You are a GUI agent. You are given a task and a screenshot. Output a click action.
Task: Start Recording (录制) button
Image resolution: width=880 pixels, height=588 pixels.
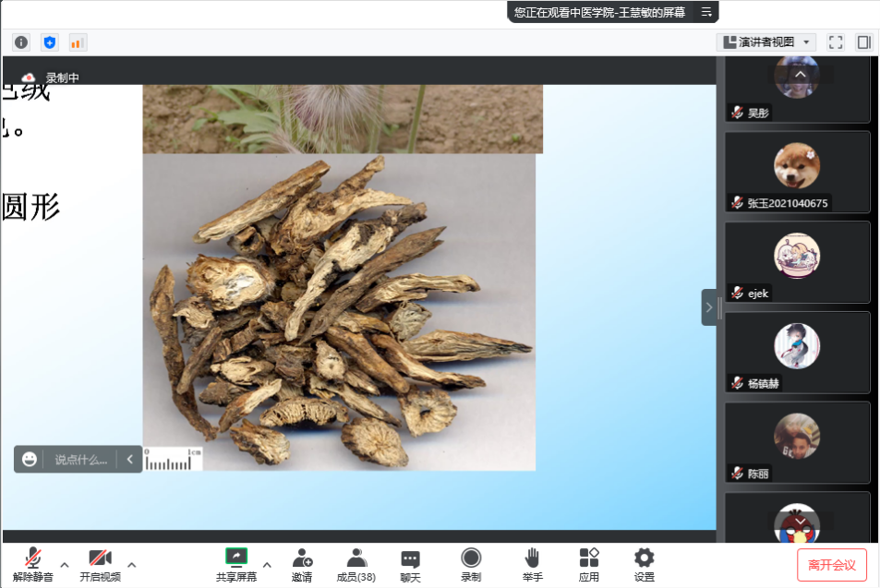click(471, 564)
